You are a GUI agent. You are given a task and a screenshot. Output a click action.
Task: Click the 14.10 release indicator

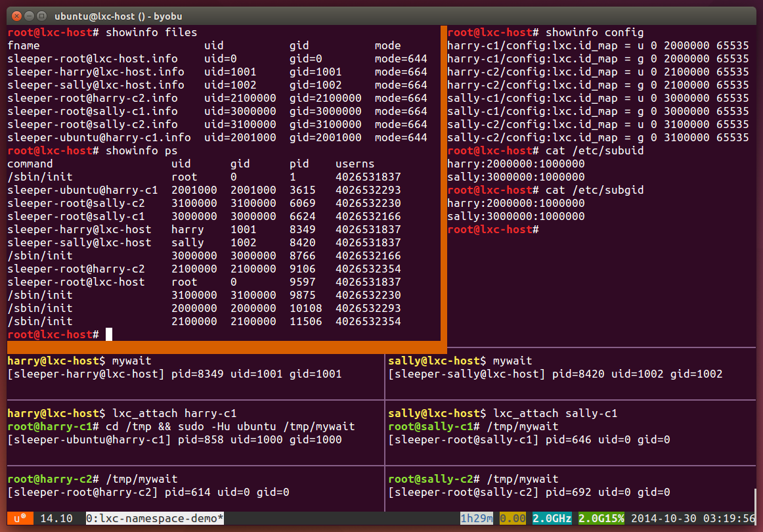coord(53,519)
